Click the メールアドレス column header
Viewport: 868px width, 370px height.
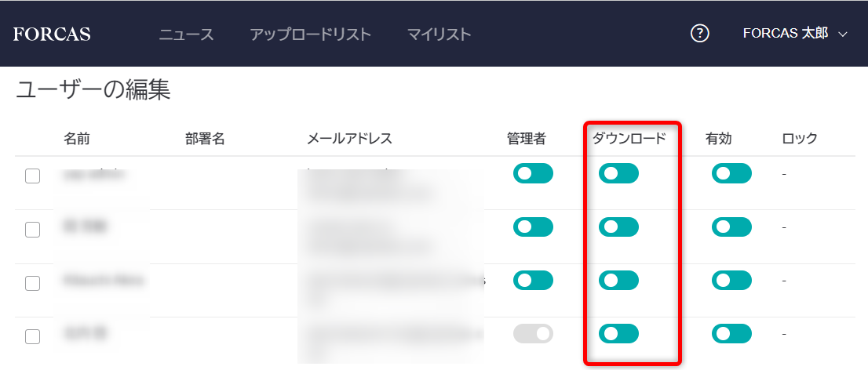coord(349,139)
